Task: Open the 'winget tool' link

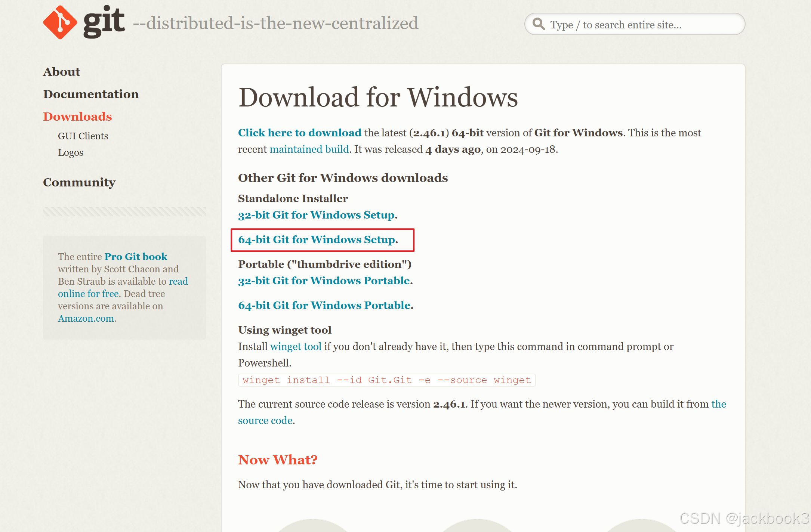Action: pyautogui.click(x=296, y=346)
